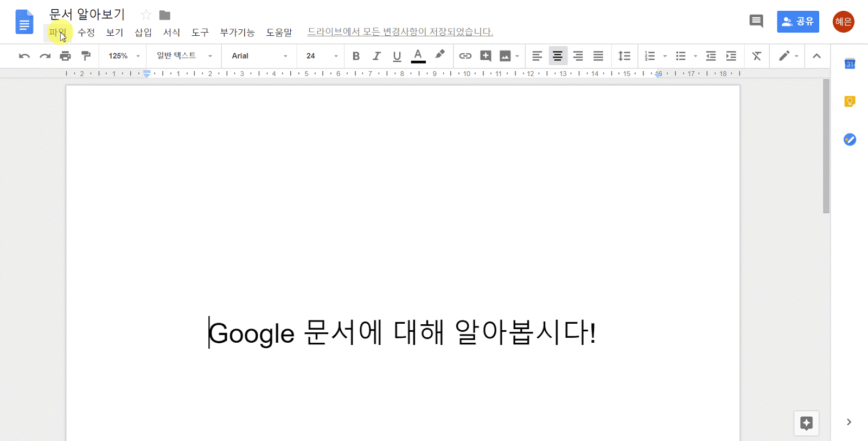Open Google Tasks side panel
868x441 pixels.
850,140
